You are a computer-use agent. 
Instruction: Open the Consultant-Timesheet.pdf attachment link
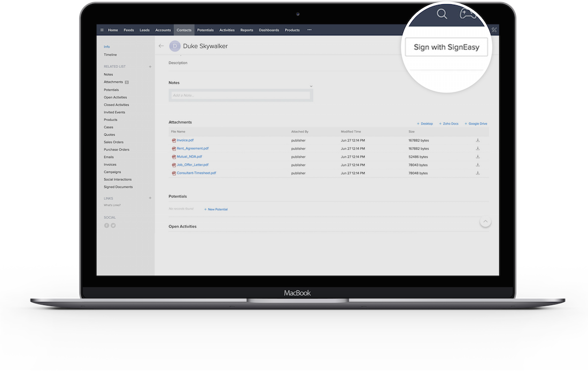click(x=197, y=173)
